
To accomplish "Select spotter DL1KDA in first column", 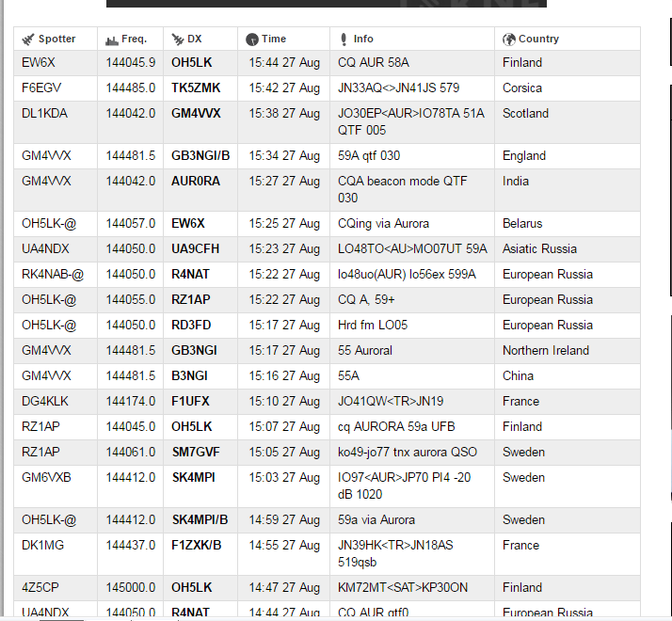I will coord(44,114).
